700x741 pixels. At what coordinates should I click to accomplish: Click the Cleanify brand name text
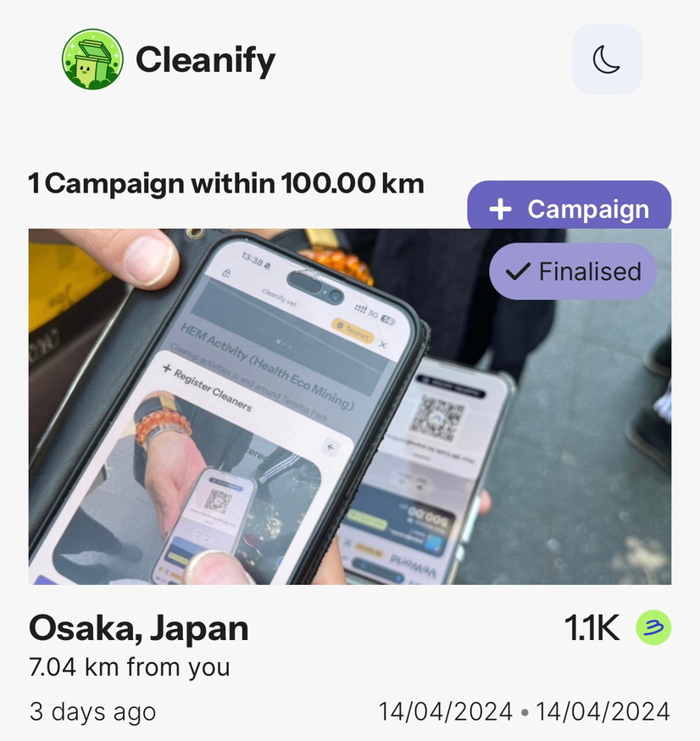tap(205, 60)
